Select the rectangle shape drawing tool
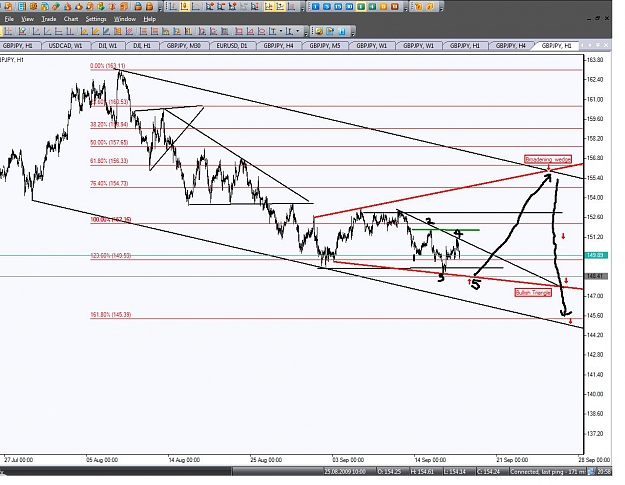The width and height of the screenshot is (625, 485). point(239,31)
